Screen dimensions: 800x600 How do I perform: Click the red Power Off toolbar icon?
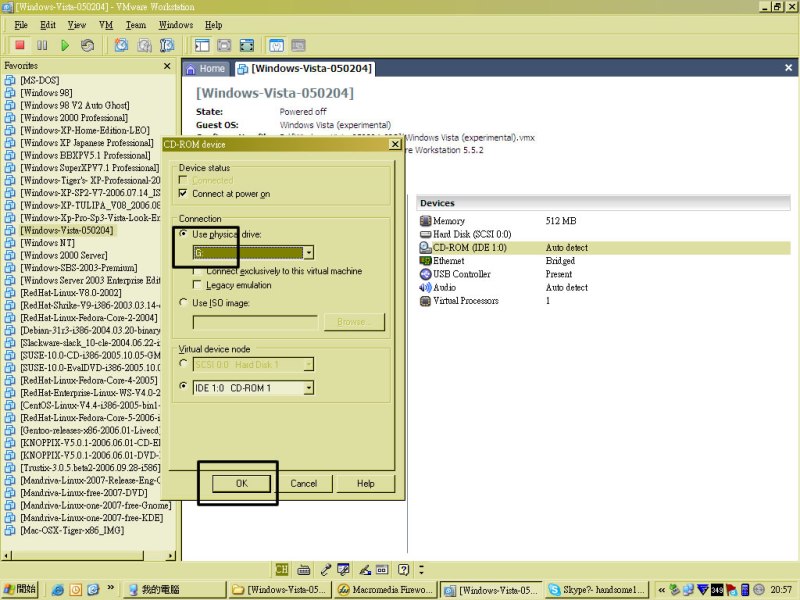20,45
